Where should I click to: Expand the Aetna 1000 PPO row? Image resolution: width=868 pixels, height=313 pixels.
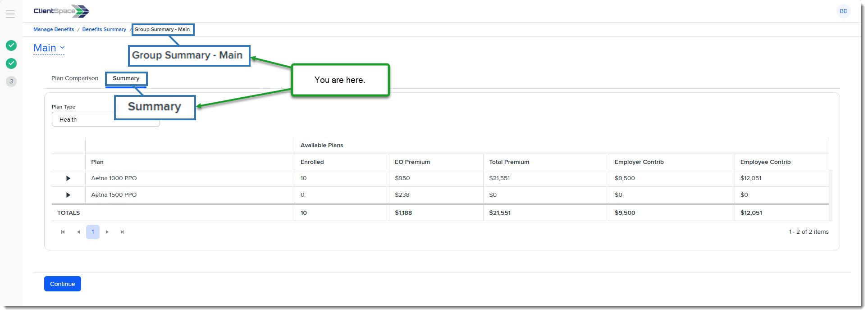[68, 178]
